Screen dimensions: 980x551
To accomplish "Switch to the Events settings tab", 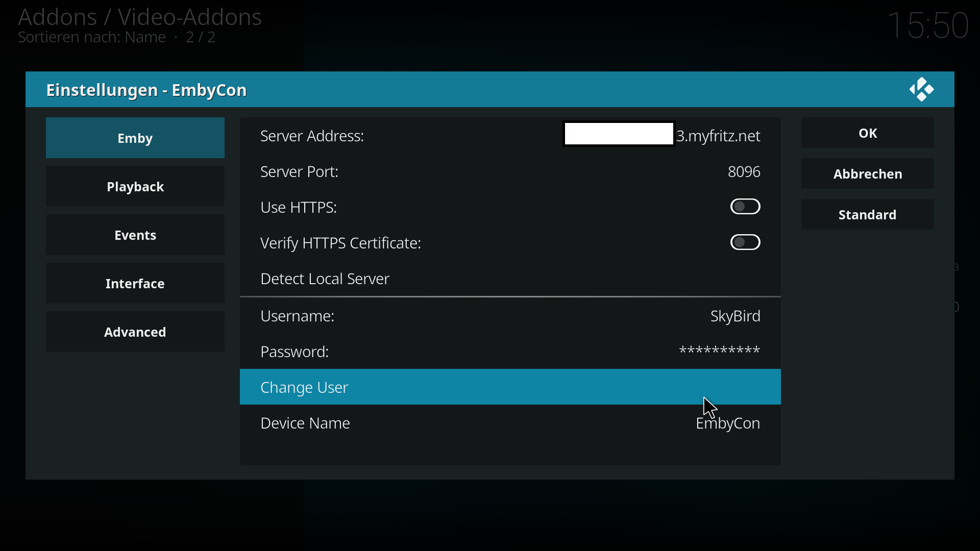I will click(135, 235).
